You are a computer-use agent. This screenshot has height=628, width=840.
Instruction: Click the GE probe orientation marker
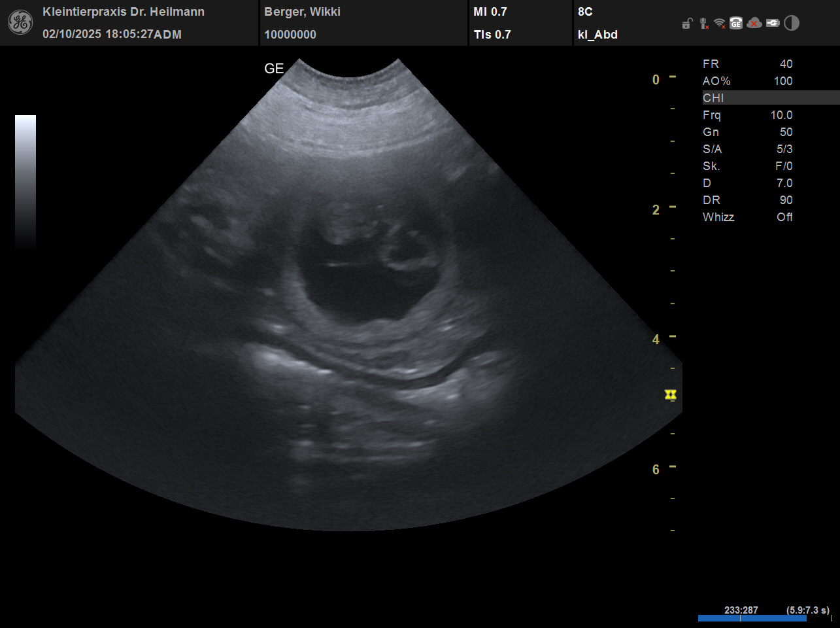[274, 69]
